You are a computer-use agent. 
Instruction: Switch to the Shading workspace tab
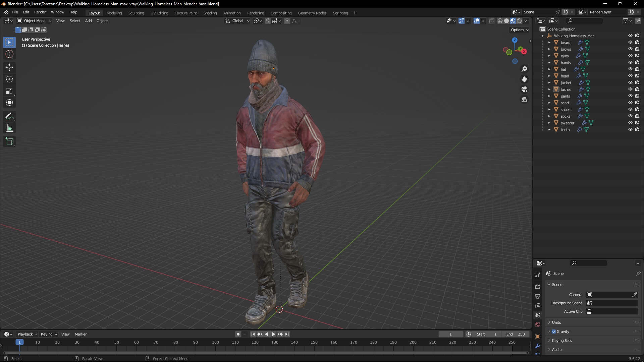[x=210, y=13]
